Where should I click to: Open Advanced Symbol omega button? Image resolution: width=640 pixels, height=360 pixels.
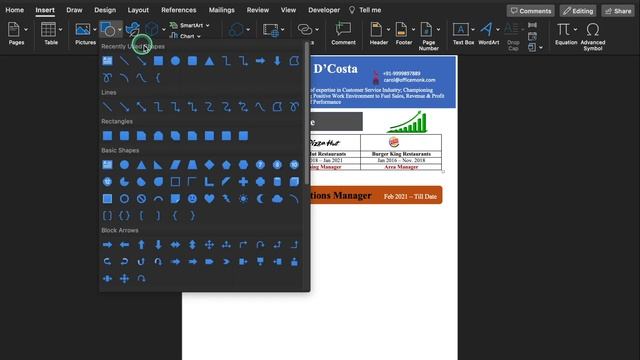pyautogui.click(x=593, y=29)
